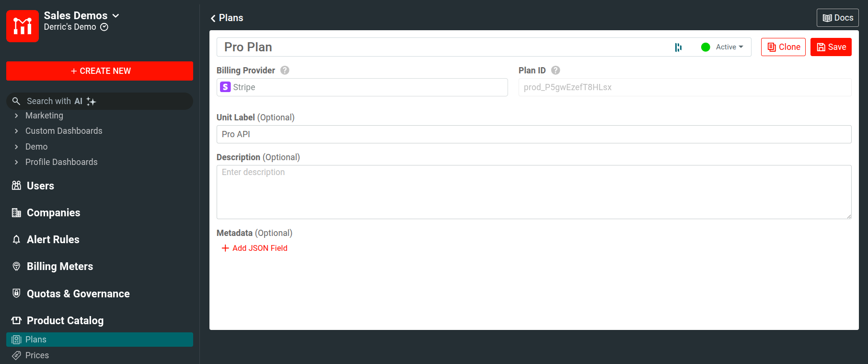
Task: Select the Product Catalog box icon
Action: click(17, 320)
